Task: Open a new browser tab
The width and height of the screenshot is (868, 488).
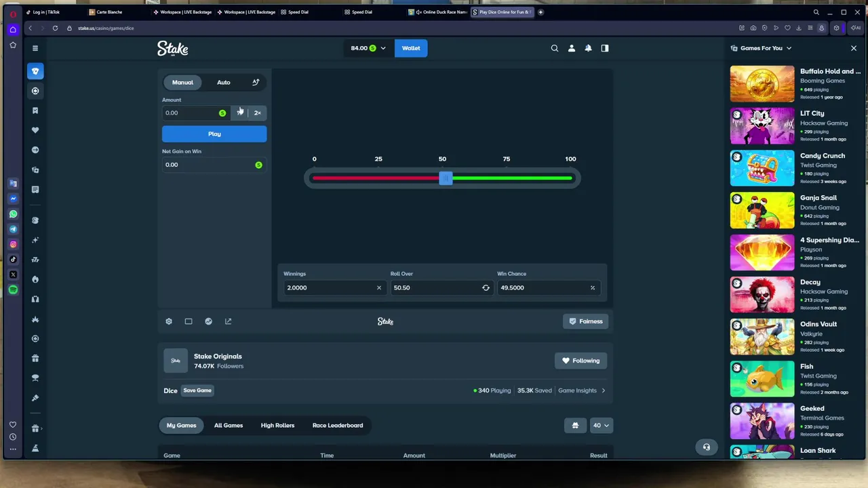Action: [540, 12]
